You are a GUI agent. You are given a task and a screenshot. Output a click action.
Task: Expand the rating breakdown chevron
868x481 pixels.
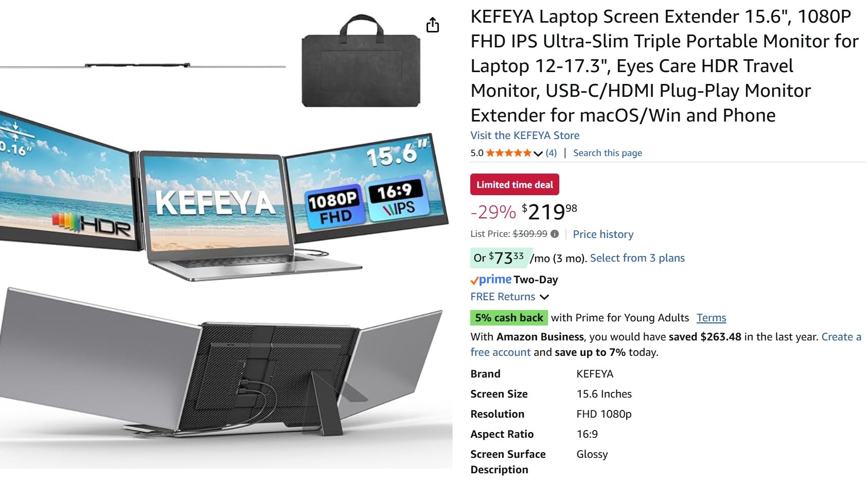tap(538, 153)
